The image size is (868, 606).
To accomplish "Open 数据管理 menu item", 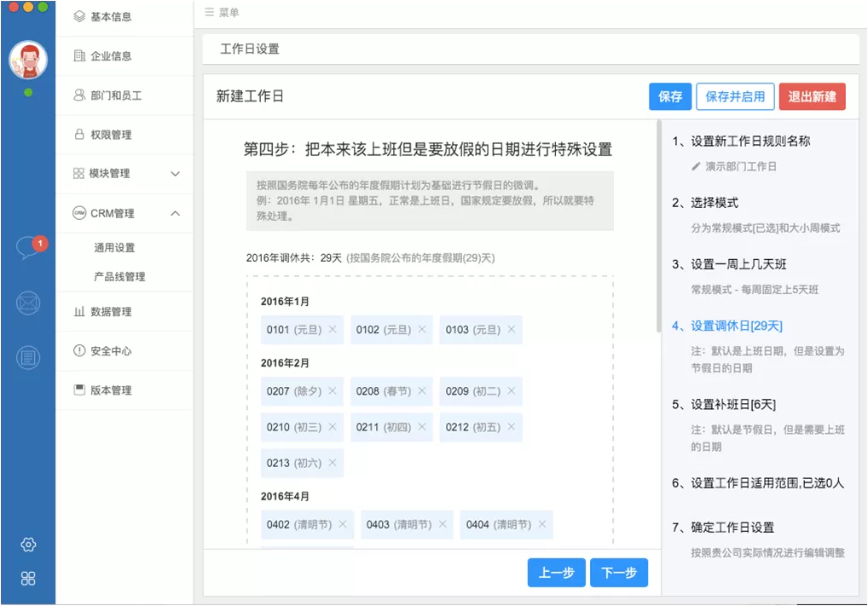I will coord(124,312).
